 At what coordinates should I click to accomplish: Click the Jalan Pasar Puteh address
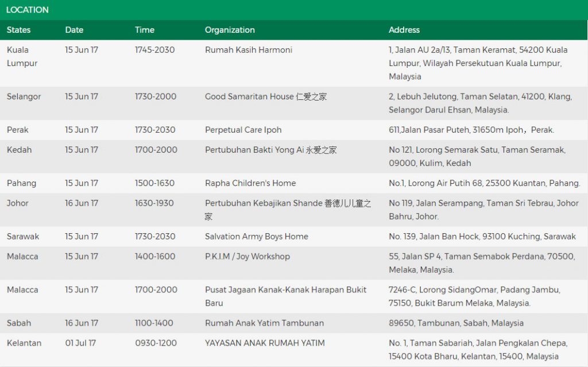(x=471, y=130)
